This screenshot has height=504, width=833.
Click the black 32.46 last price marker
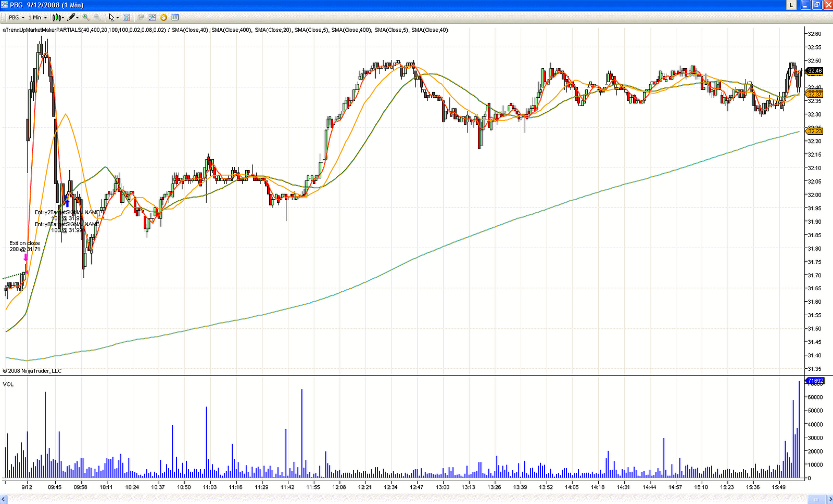pyautogui.click(x=815, y=71)
